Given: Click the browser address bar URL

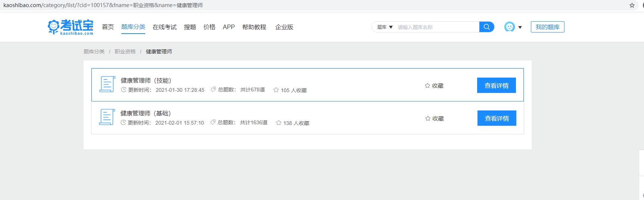Looking at the screenshot, I should (x=103, y=5).
